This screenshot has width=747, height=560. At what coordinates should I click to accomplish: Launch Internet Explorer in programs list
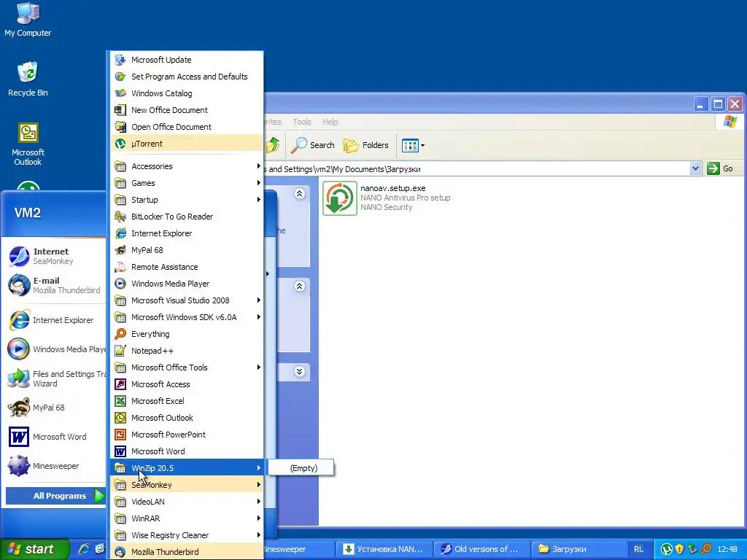coord(187,233)
